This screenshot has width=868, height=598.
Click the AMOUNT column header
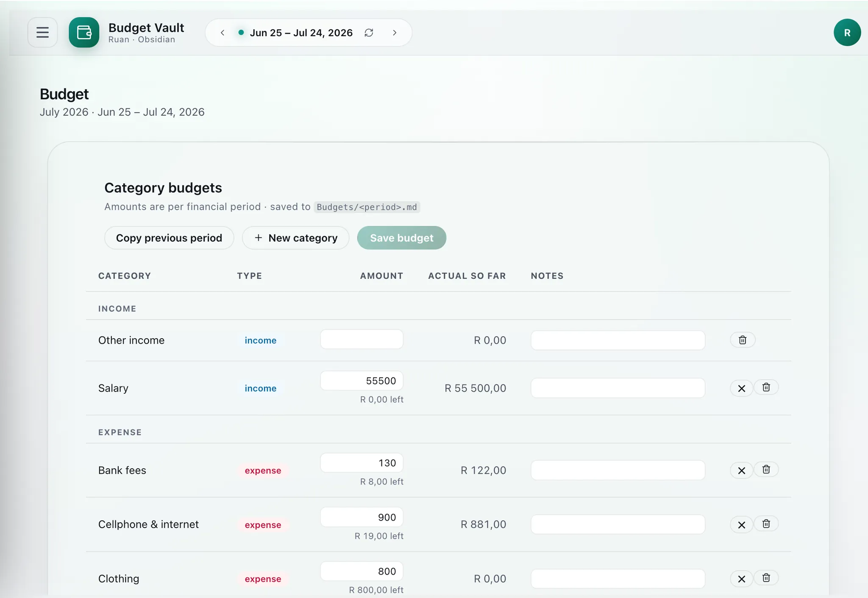click(381, 276)
